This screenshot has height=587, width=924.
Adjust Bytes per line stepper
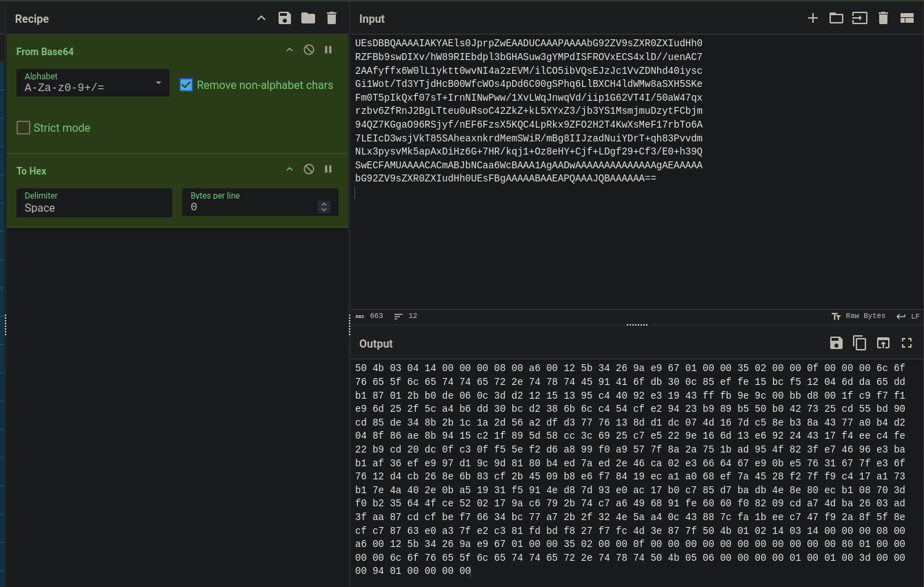point(324,207)
